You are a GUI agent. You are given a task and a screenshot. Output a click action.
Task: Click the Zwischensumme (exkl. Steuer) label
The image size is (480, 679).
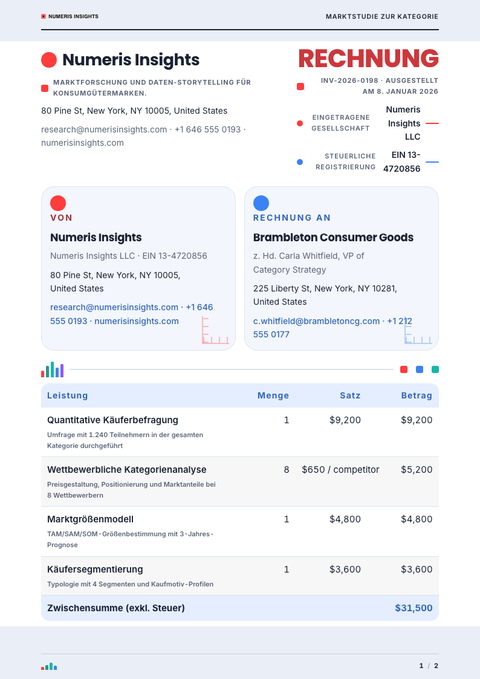116,608
